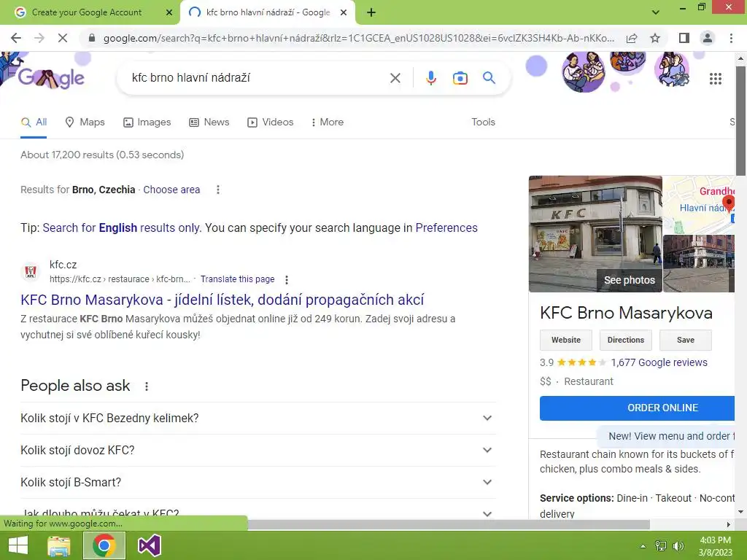Open the map thumbnail of Hlavní nádraží
747x560 pixels.
698,205
